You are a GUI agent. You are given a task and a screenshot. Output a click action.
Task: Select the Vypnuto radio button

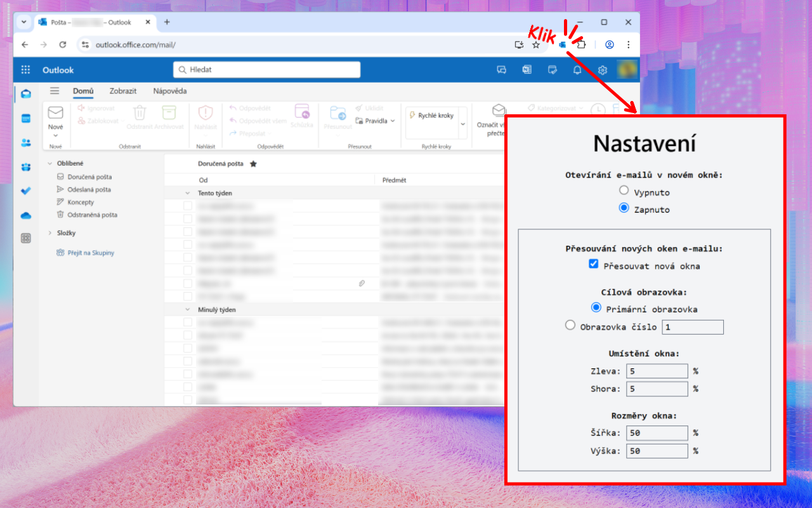click(624, 190)
